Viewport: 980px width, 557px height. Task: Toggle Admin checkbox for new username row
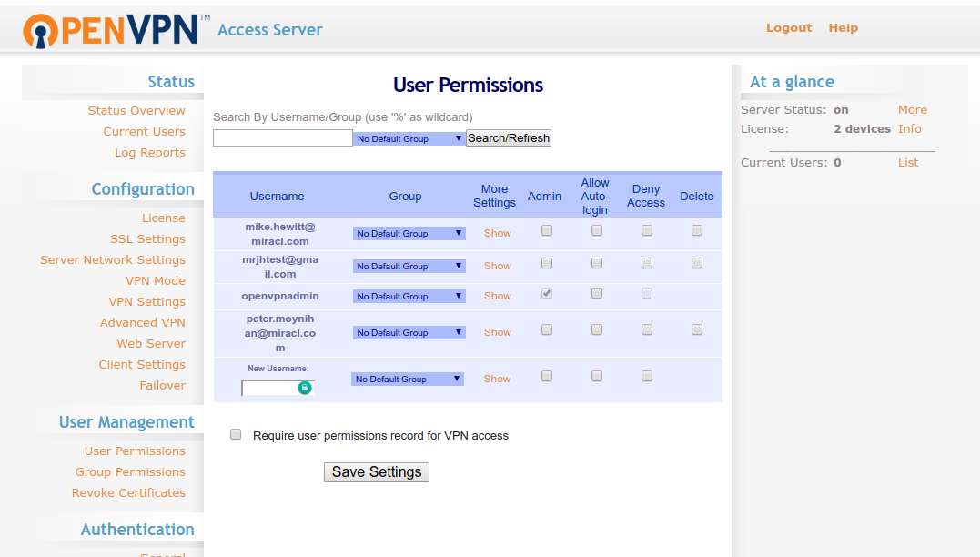(x=547, y=376)
